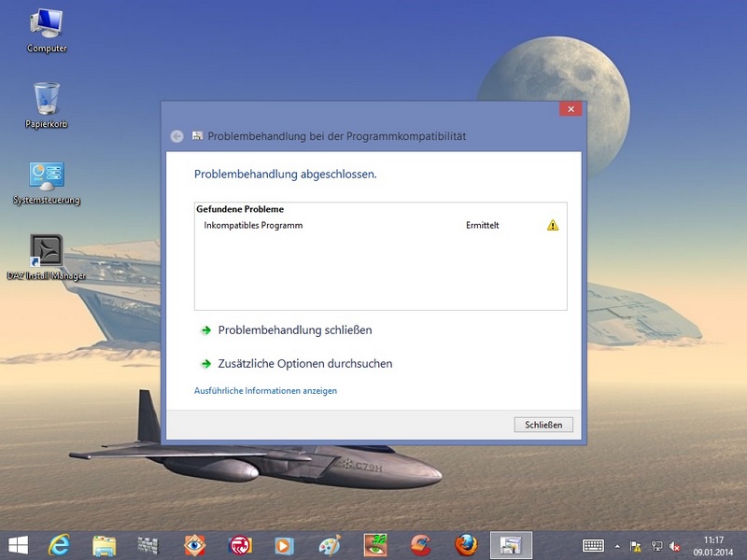Screen dimensions: 747x560
Task: Click the Problembehandlung abgeschlossen heading
Action: tap(286, 175)
